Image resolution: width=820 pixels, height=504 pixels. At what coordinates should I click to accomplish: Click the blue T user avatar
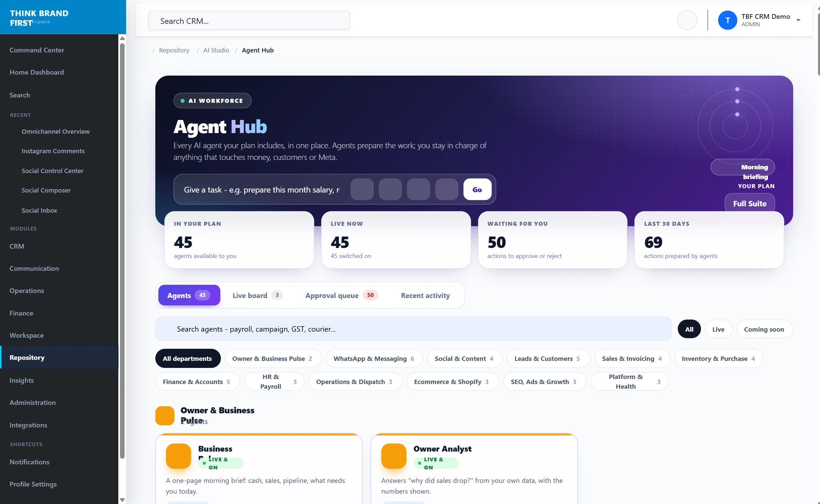tap(727, 20)
